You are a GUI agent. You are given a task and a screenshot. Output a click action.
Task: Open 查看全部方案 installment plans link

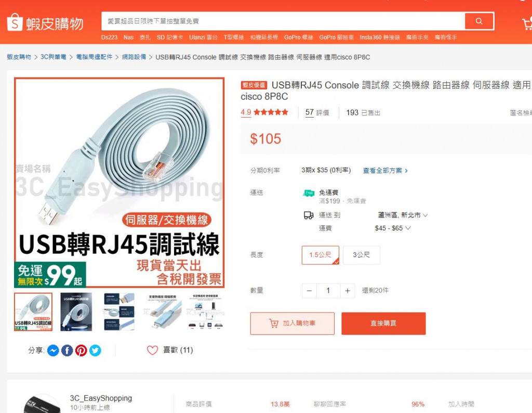pos(385,171)
